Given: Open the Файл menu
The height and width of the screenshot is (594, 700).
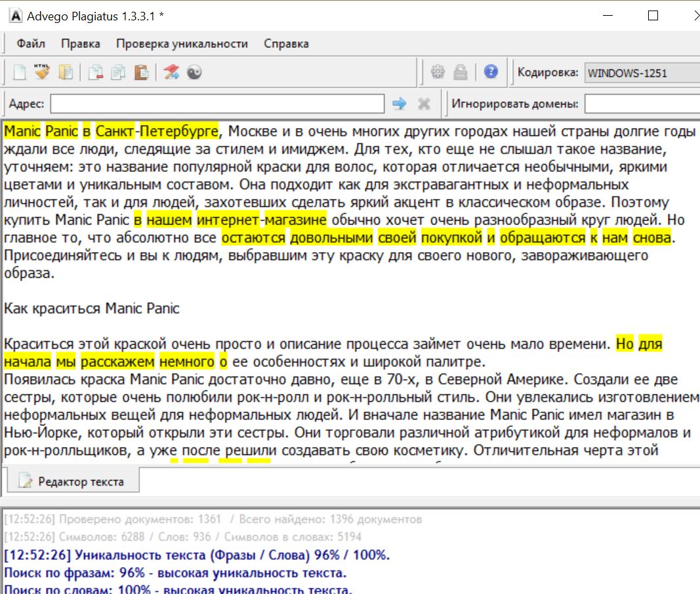Looking at the screenshot, I should 31,44.
